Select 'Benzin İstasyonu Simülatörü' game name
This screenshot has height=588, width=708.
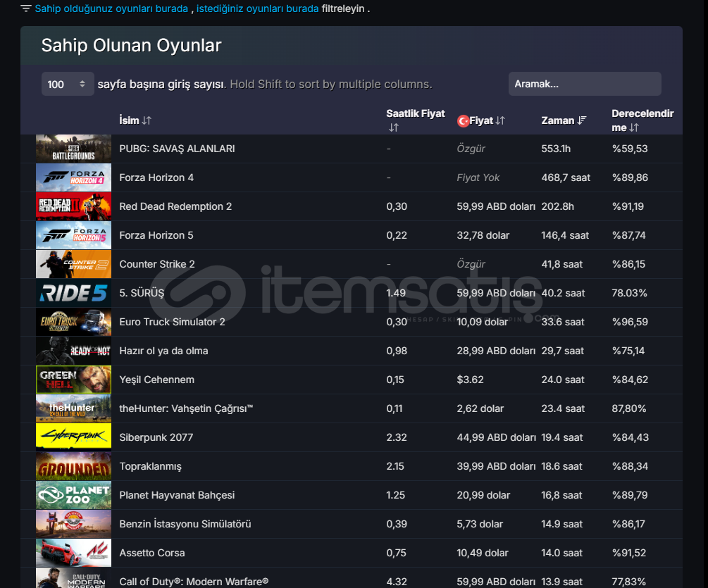(185, 524)
